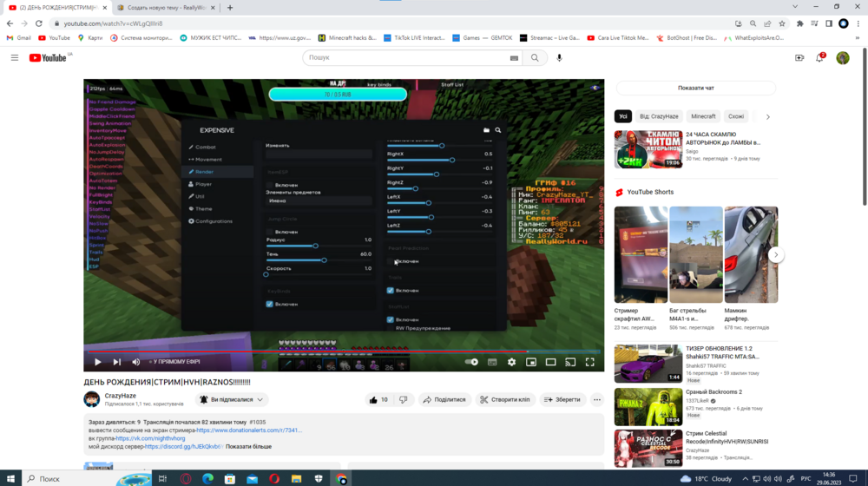Open File Explorer on taskbar
The image size is (868, 486).
point(296,479)
